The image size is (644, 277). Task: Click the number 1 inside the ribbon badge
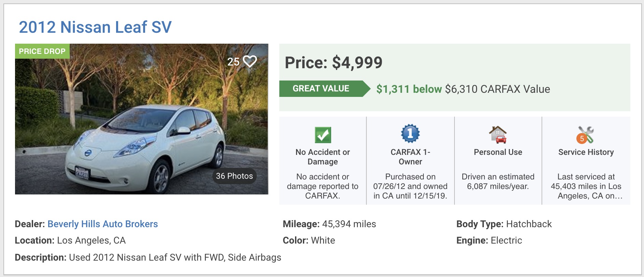tap(411, 134)
